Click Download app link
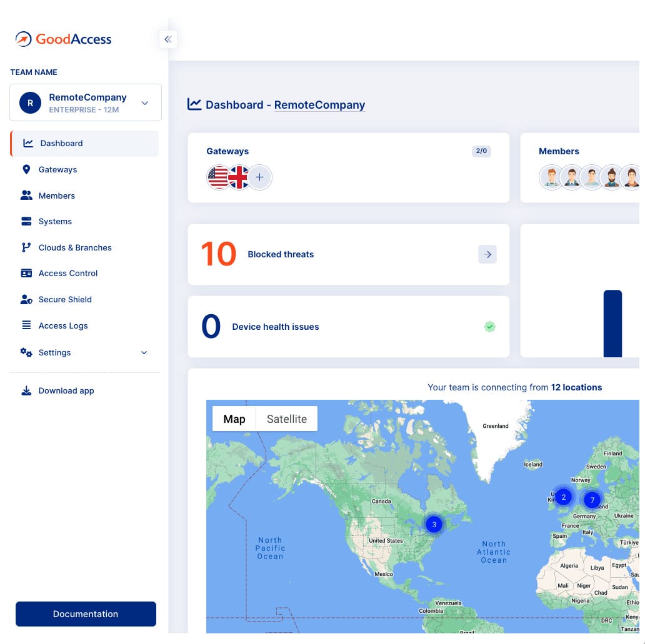 click(x=66, y=390)
